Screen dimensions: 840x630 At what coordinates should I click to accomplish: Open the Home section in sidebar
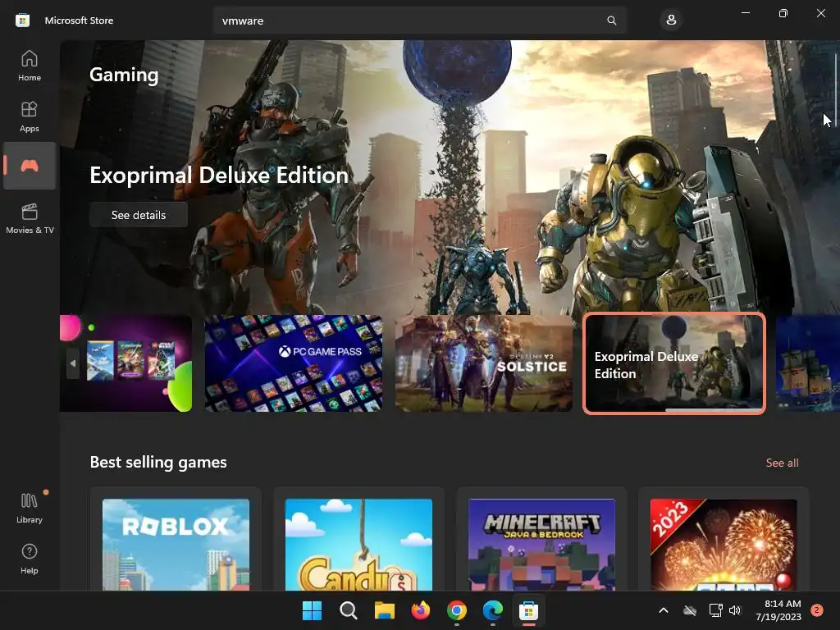click(x=30, y=66)
